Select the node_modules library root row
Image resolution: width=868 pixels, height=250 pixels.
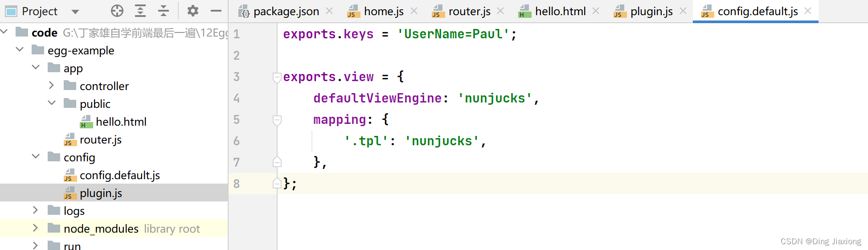click(x=114, y=228)
